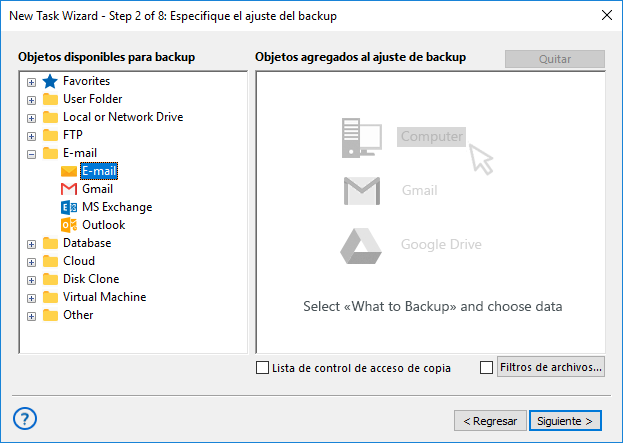Image resolution: width=623 pixels, height=443 pixels.
Task: Enable Lista de control de acceso checkbox
Action: [263, 368]
